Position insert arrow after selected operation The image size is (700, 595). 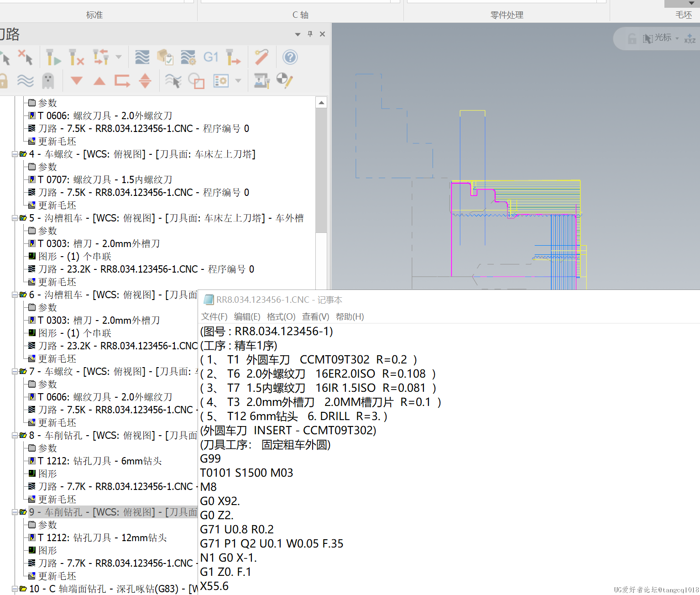coord(122,81)
